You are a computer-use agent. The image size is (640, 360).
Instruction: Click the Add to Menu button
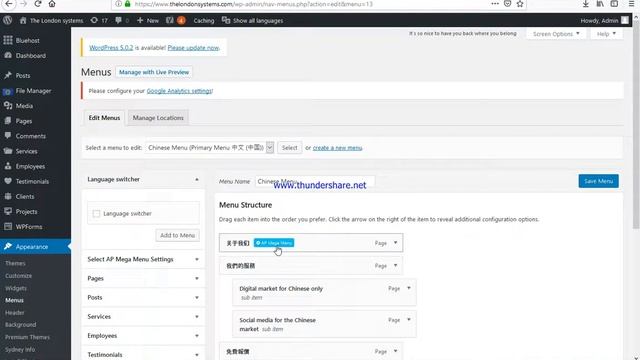click(x=177, y=235)
